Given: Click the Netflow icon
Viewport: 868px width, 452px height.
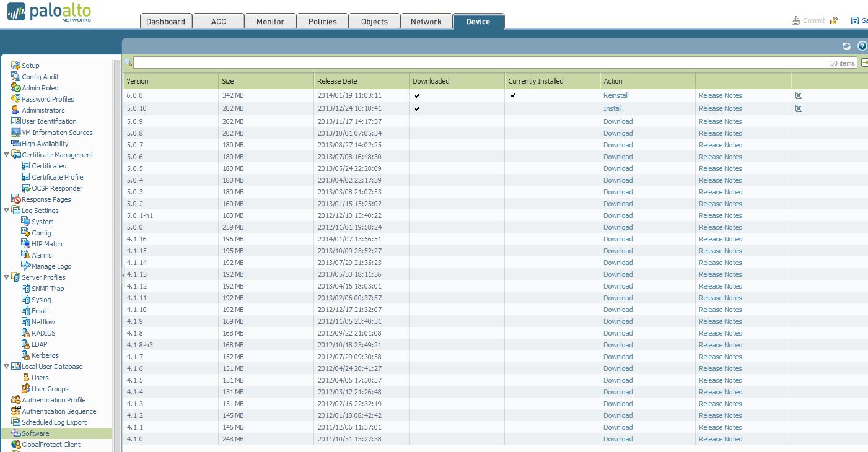Looking at the screenshot, I should click(x=26, y=322).
